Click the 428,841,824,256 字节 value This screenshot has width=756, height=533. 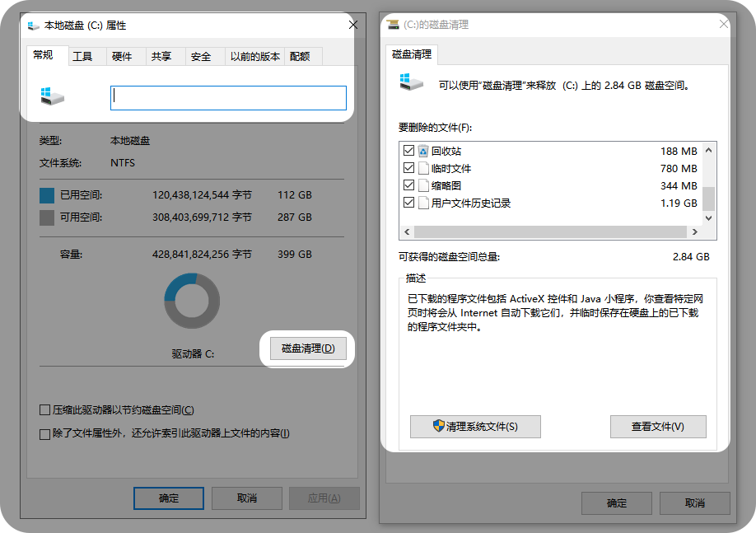202,255
